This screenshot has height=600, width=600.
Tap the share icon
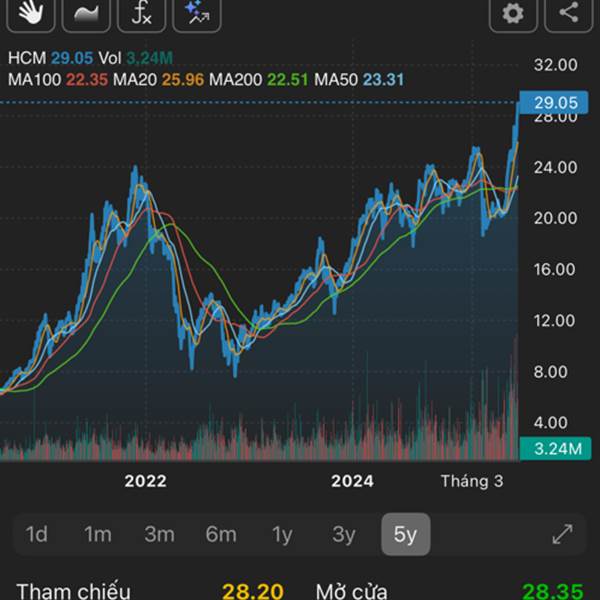569,14
